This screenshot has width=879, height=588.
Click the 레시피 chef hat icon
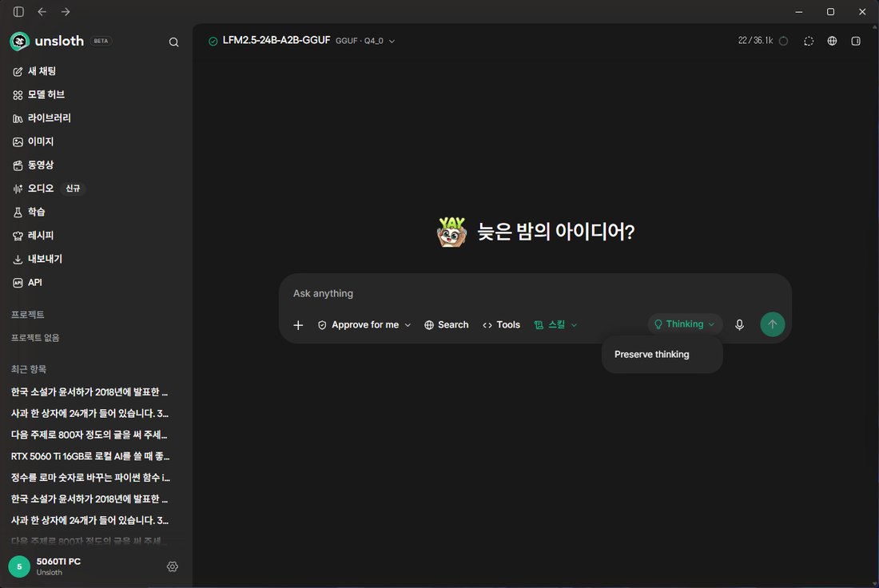tap(18, 236)
